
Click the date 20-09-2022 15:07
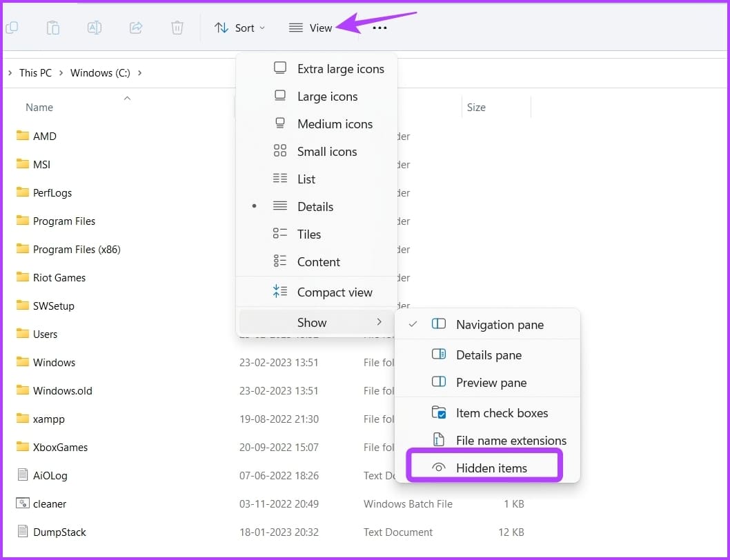tap(279, 447)
